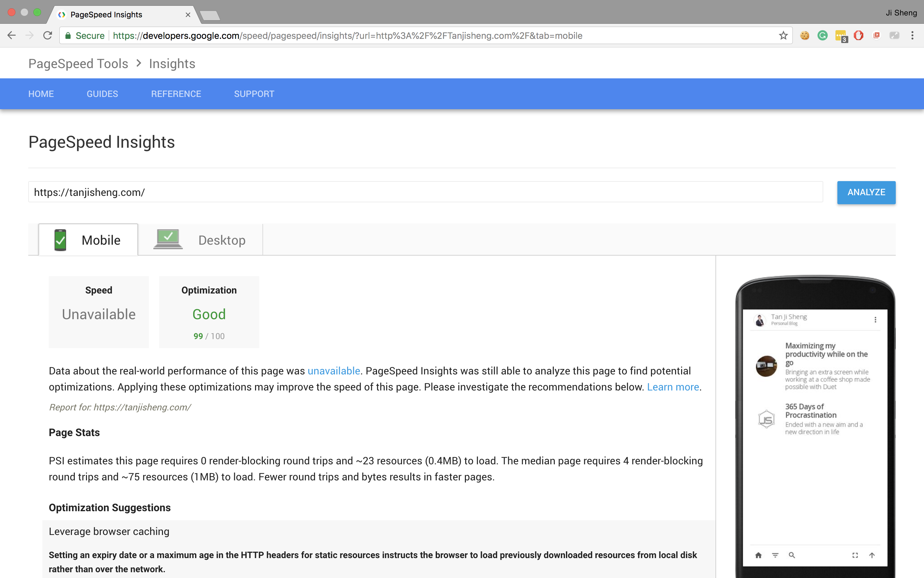Switch to the Desktop results tab
Image resolution: width=924 pixels, height=578 pixels.
coord(201,240)
